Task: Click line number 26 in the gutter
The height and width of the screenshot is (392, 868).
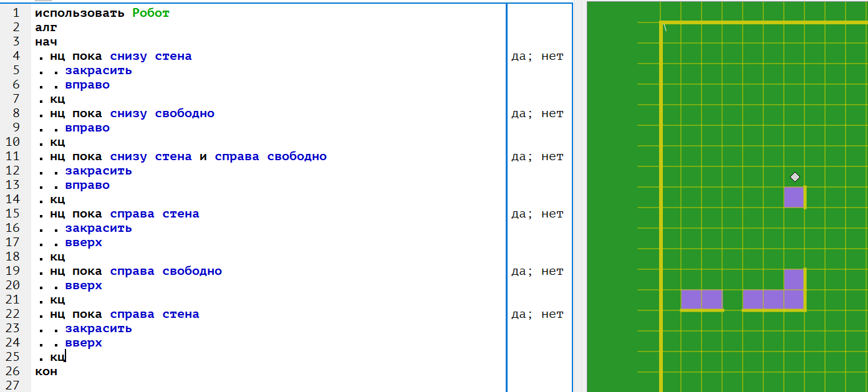Action: click(x=14, y=371)
